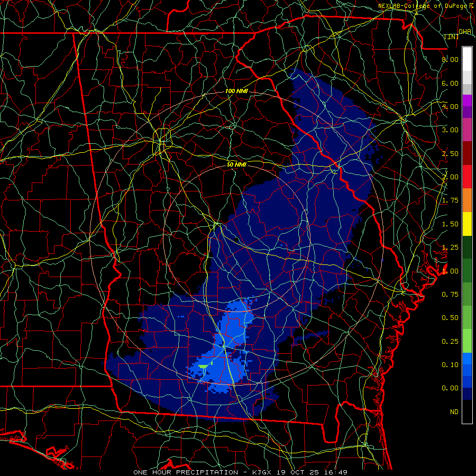Click the 0.25 legend value
This screenshot has height=476, width=476.
click(x=450, y=342)
